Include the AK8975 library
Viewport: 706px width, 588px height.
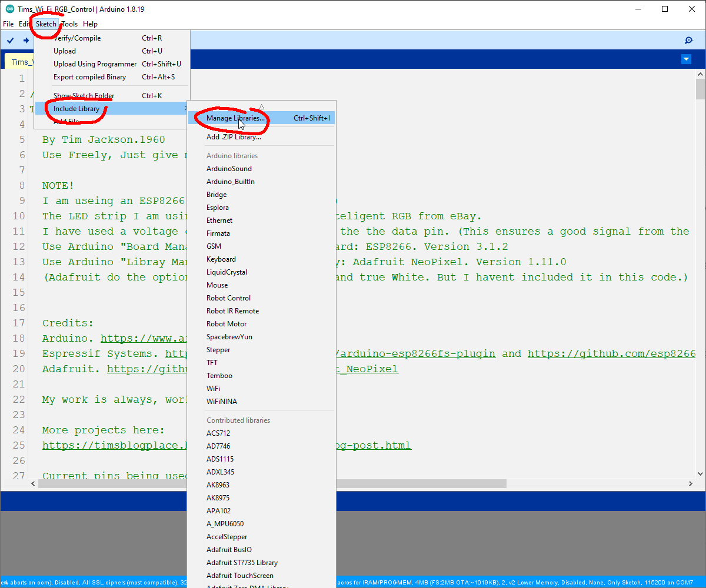pyautogui.click(x=261, y=498)
